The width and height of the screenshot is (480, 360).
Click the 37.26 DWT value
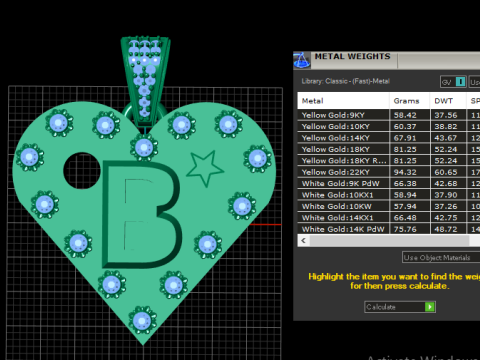tap(446, 206)
